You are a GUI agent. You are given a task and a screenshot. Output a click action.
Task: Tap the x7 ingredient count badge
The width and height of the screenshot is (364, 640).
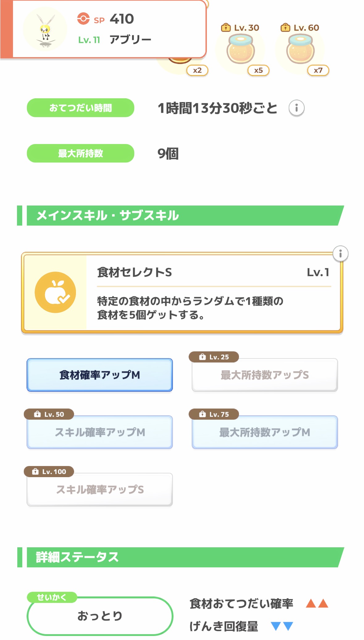(x=318, y=70)
